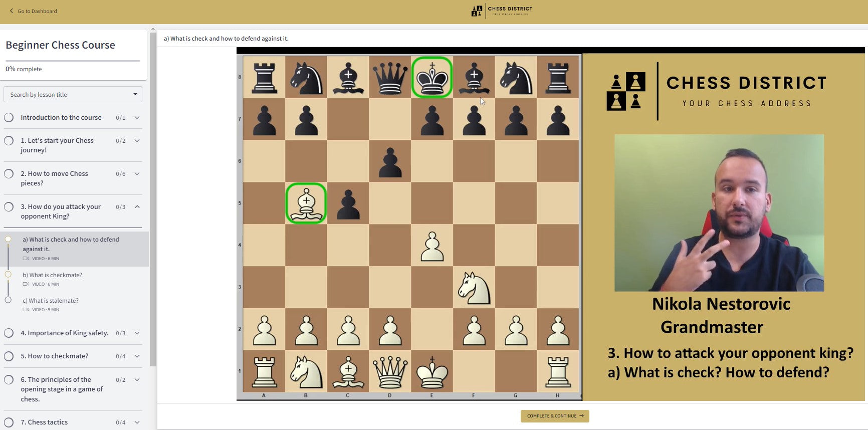This screenshot has height=430, width=868.
Task: Click the instructor webcam video thumbnail
Action: coord(719,212)
